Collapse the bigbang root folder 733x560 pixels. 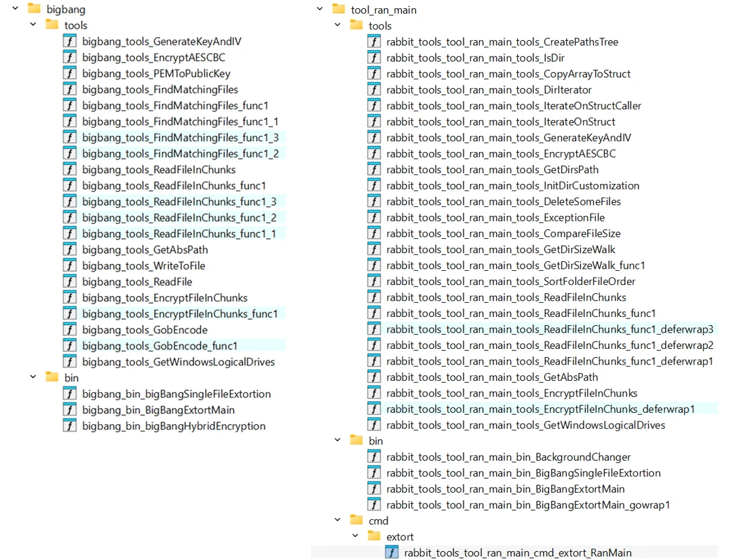coord(16,8)
